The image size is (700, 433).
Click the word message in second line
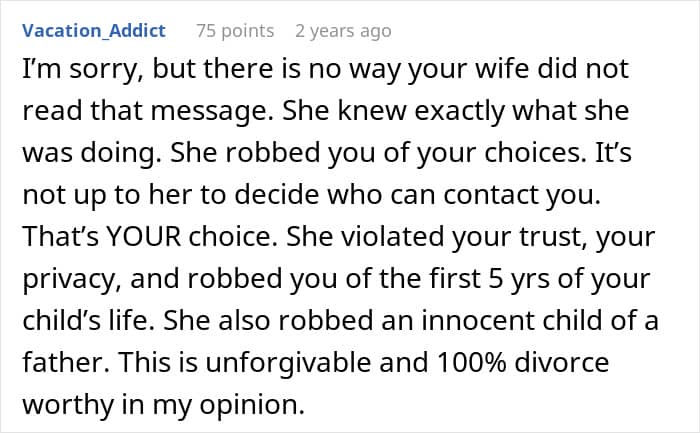tap(212, 112)
